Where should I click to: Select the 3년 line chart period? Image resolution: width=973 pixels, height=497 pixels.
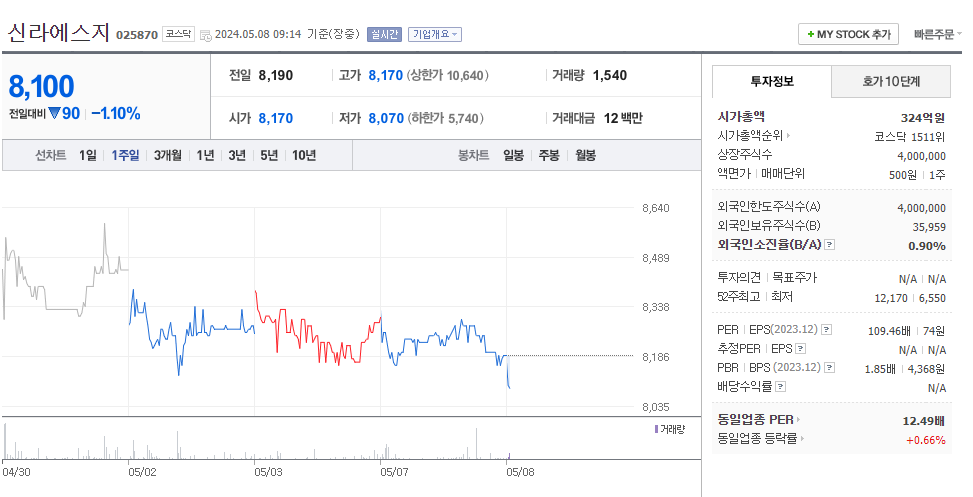pos(237,155)
